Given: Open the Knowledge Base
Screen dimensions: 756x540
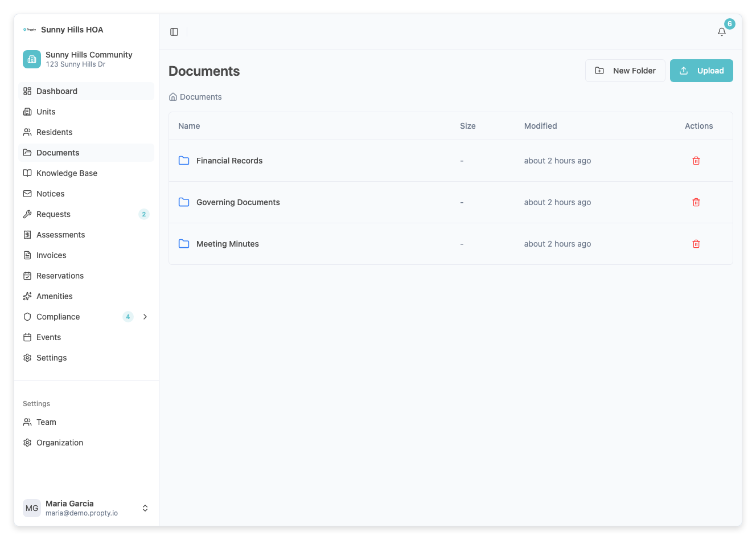Looking at the screenshot, I should (67, 173).
